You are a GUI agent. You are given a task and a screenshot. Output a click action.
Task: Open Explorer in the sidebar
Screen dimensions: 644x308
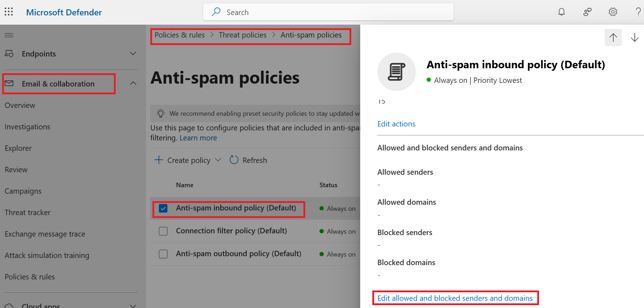(x=18, y=148)
